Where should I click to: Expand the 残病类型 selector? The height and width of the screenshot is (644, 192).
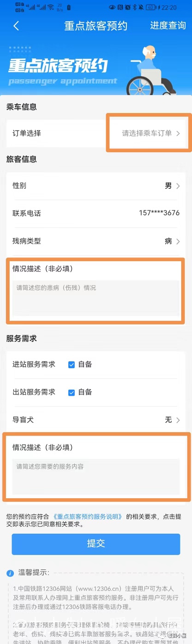click(x=96, y=241)
